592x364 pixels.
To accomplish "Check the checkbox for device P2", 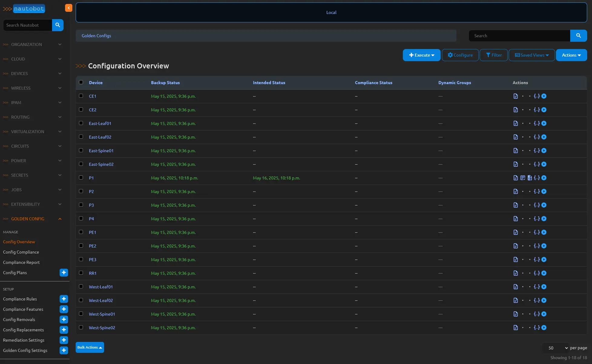I will tap(81, 191).
